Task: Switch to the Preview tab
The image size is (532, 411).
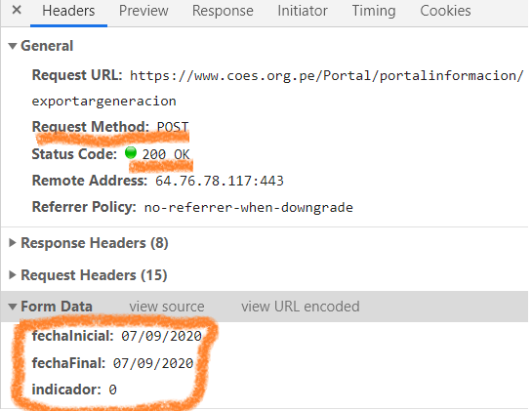Action: (143, 11)
